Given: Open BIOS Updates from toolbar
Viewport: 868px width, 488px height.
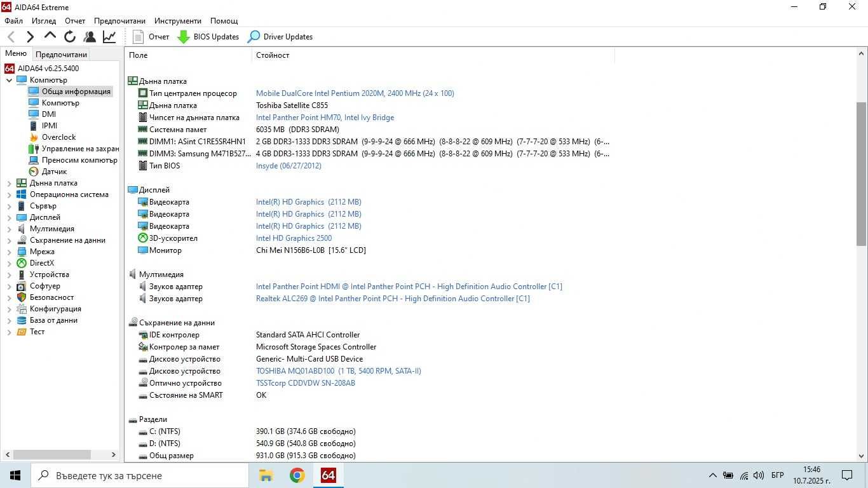Looking at the screenshot, I should pyautogui.click(x=208, y=37).
